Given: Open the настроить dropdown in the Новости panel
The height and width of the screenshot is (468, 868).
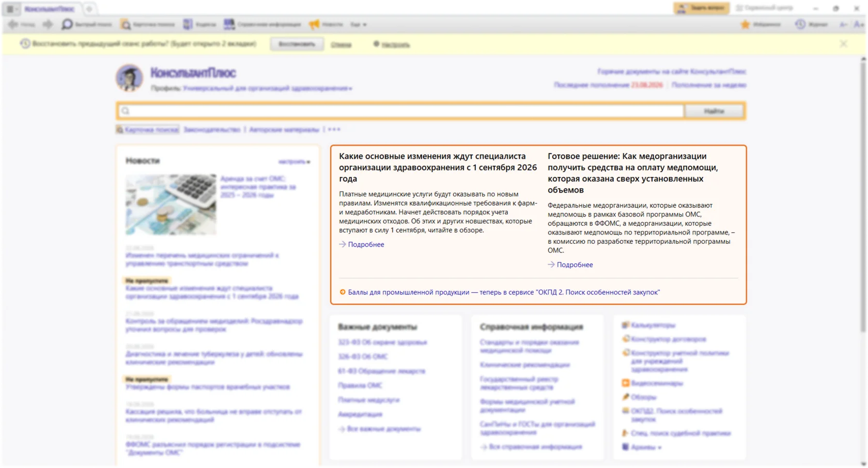Looking at the screenshot, I should (x=295, y=162).
